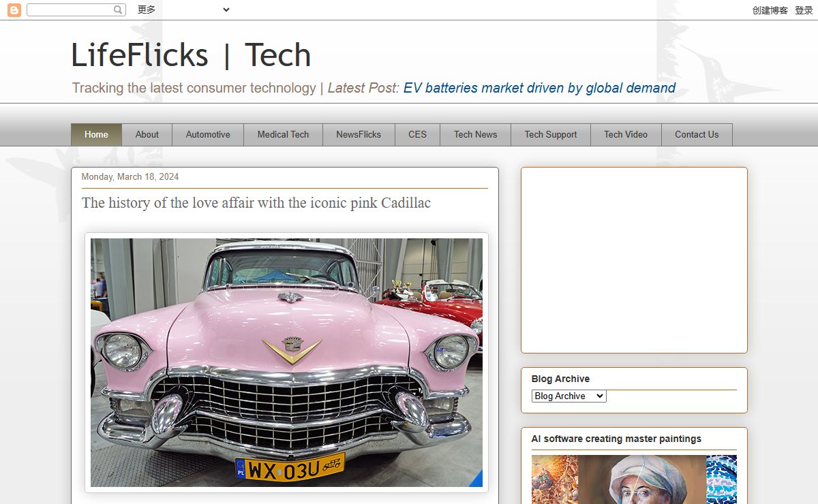Open the LifeFlicks | Tech blog title

[191, 55]
